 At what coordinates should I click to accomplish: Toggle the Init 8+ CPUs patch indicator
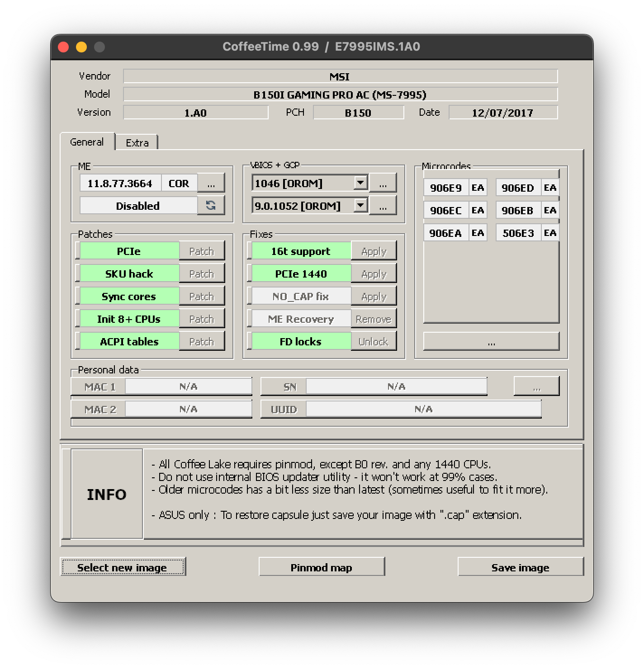coord(129,319)
